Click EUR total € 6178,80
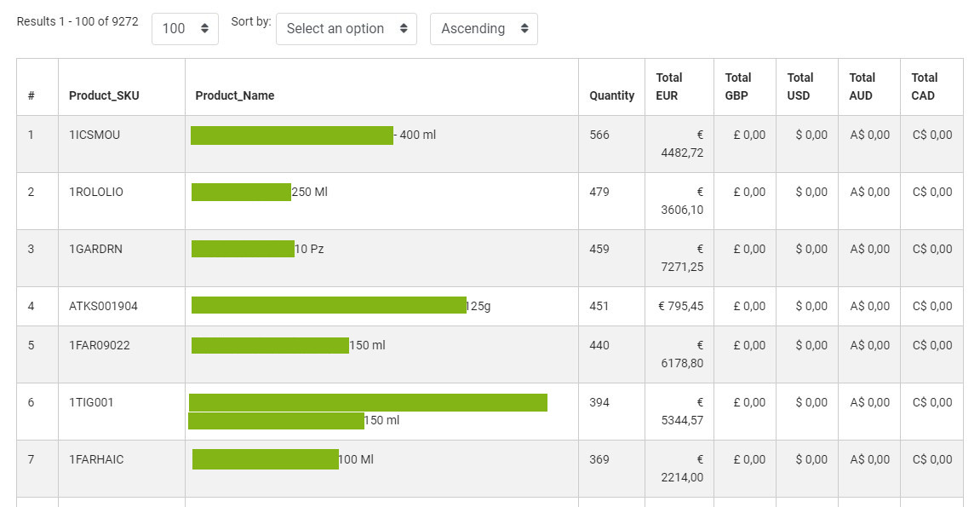The image size is (980, 507). click(682, 354)
